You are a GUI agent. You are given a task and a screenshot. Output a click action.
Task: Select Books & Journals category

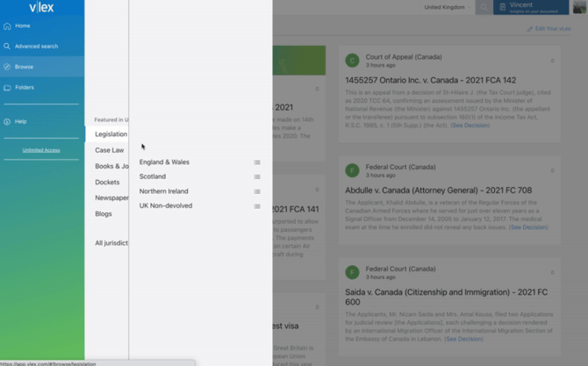[111, 166]
